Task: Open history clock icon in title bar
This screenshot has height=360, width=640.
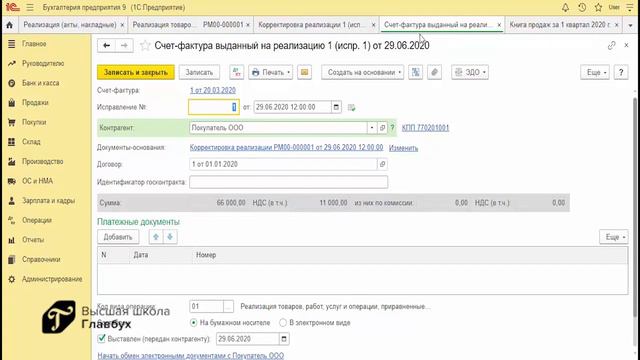Action: (582, 7)
